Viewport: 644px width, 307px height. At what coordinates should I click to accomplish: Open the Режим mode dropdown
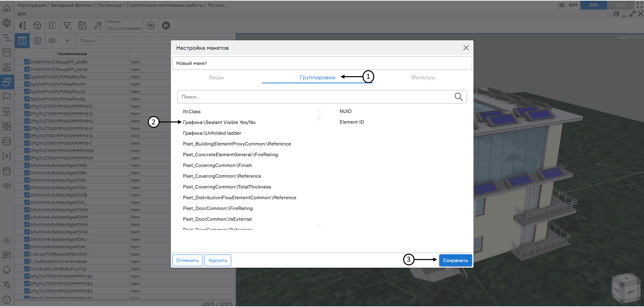pyautogui.click(x=124, y=25)
